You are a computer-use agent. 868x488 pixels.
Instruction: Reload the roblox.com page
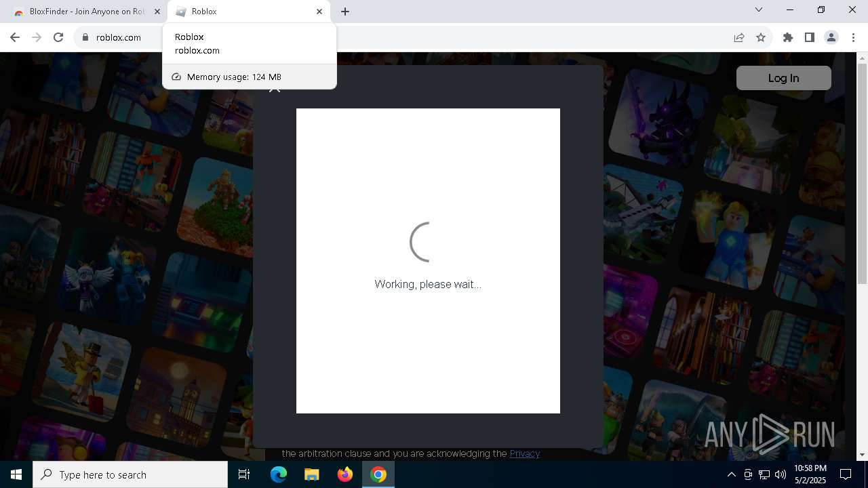tap(58, 37)
